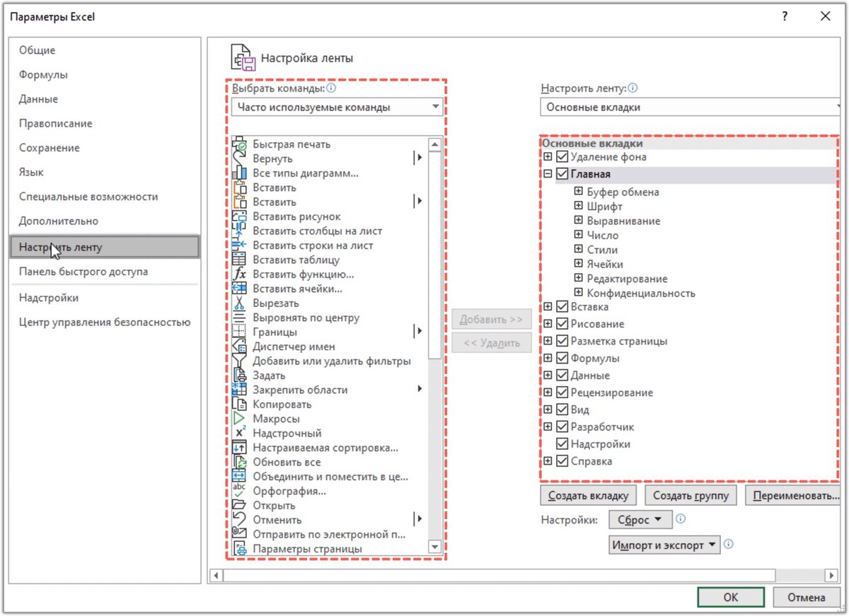Click the Орфография spellcheck icon
This screenshot has height=616, width=849.
(239, 491)
